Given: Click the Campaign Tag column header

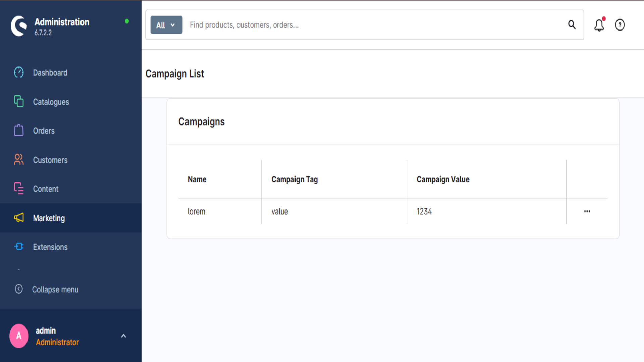Looking at the screenshot, I should coord(294,179).
